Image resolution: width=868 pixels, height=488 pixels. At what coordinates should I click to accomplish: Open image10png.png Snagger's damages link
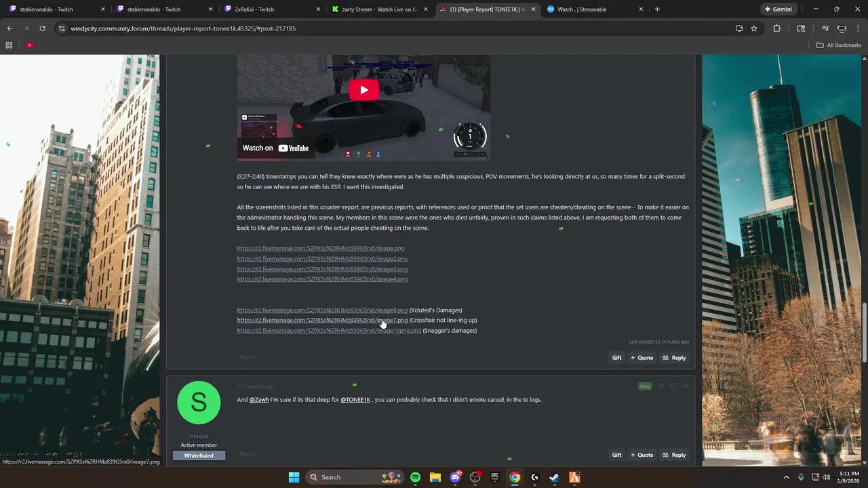(329, 330)
